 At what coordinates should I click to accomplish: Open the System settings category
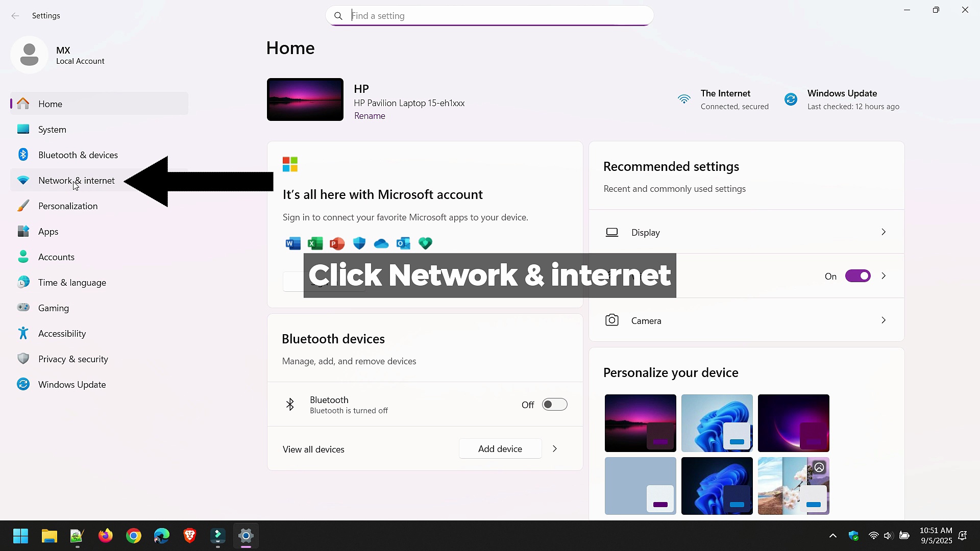pyautogui.click(x=99, y=130)
